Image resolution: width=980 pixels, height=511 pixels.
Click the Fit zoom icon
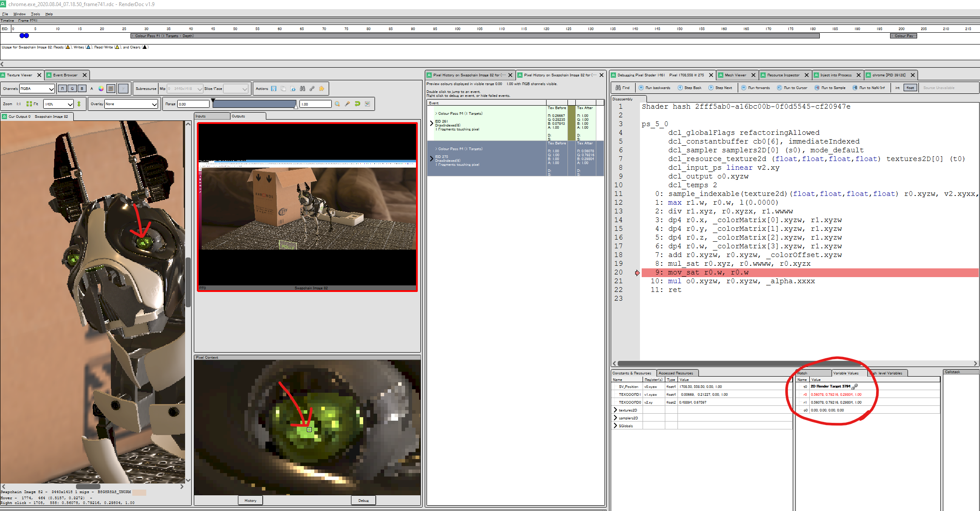coord(32,104)
